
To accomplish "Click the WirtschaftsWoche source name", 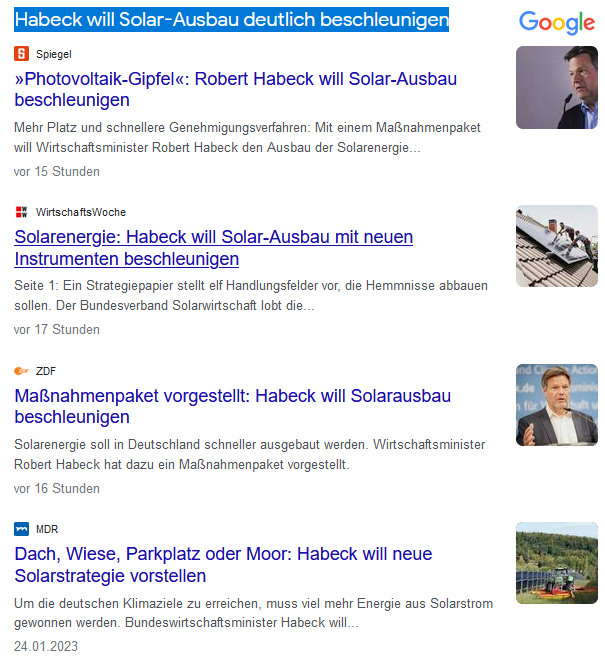I will [x=81, y=212].
